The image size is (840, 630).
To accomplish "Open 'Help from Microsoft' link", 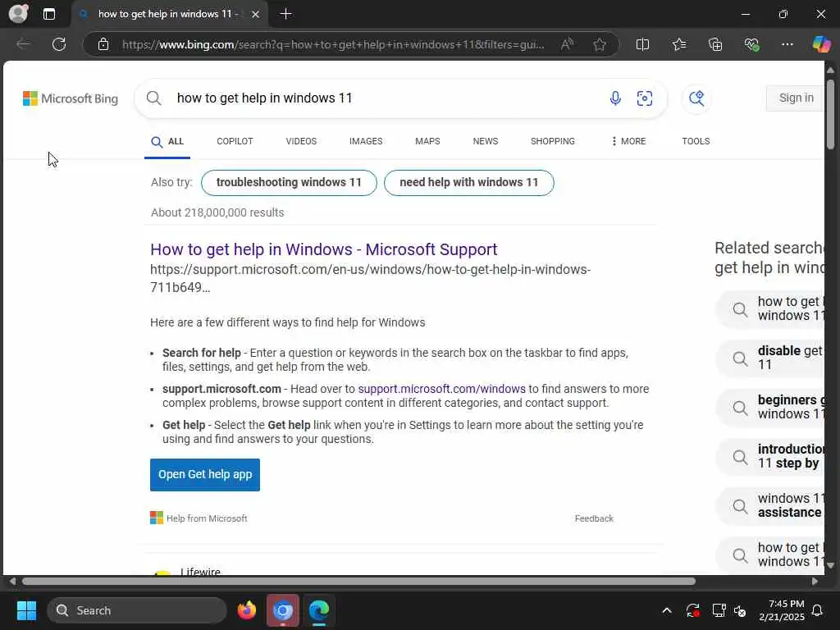I will (199, 518).
